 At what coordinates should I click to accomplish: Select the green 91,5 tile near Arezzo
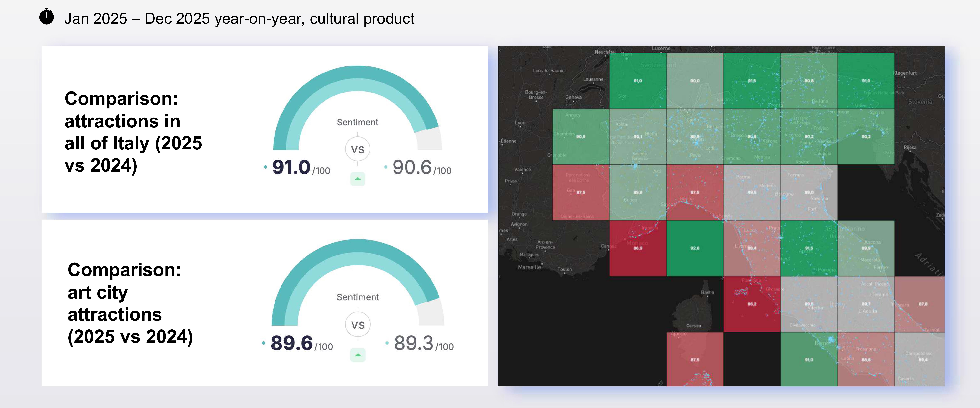coord(809,248)
